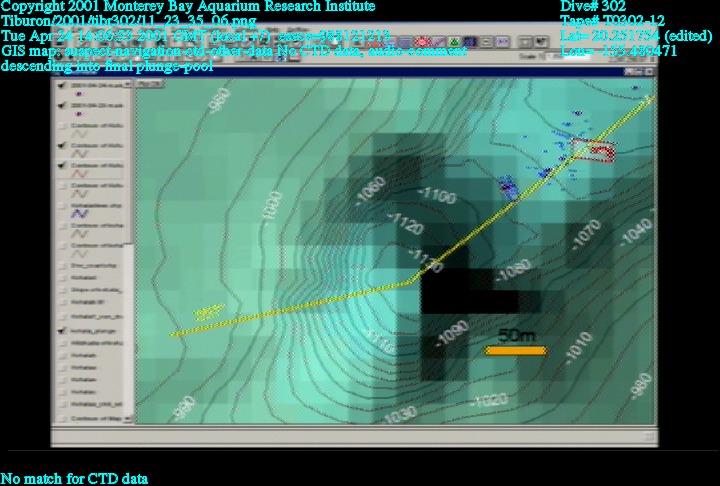
Task: Select the 2001-04-24 layer name in the legend
Action: click(97, 85)
